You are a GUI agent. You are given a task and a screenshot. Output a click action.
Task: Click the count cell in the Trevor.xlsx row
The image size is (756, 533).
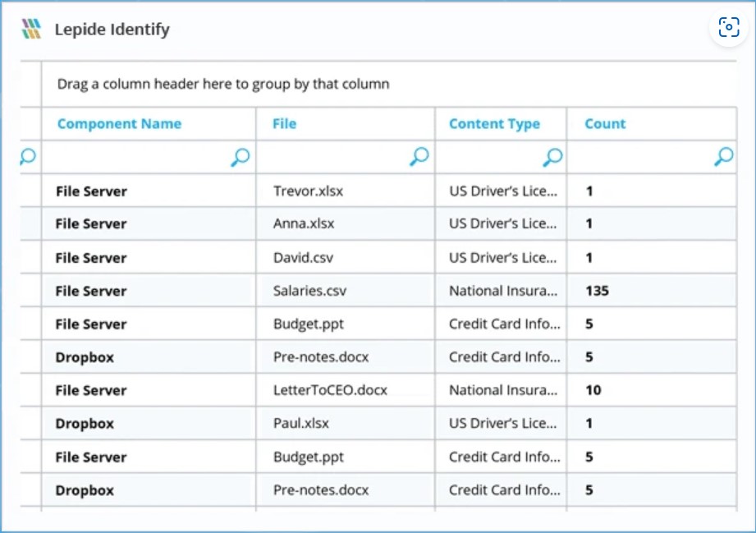[652, 191]
